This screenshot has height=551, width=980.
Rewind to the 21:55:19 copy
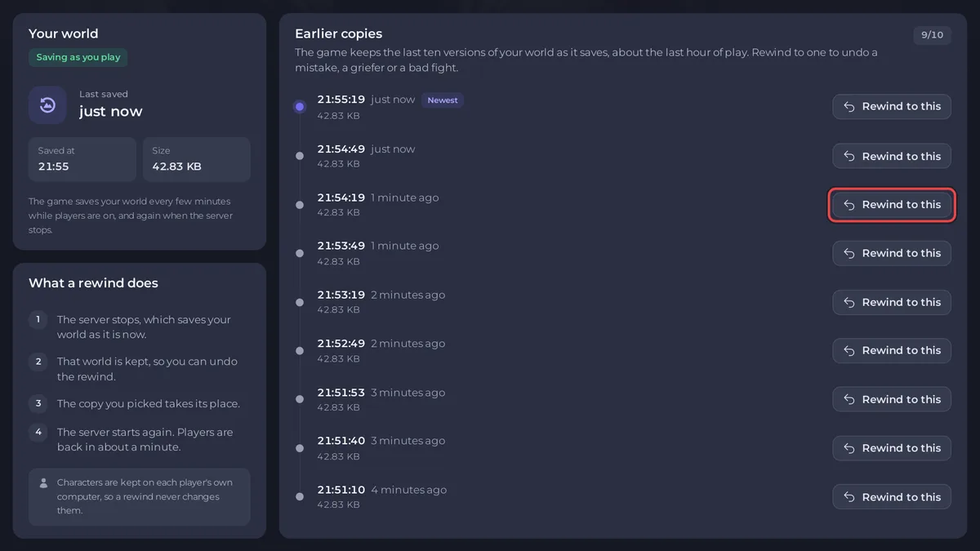892,107
